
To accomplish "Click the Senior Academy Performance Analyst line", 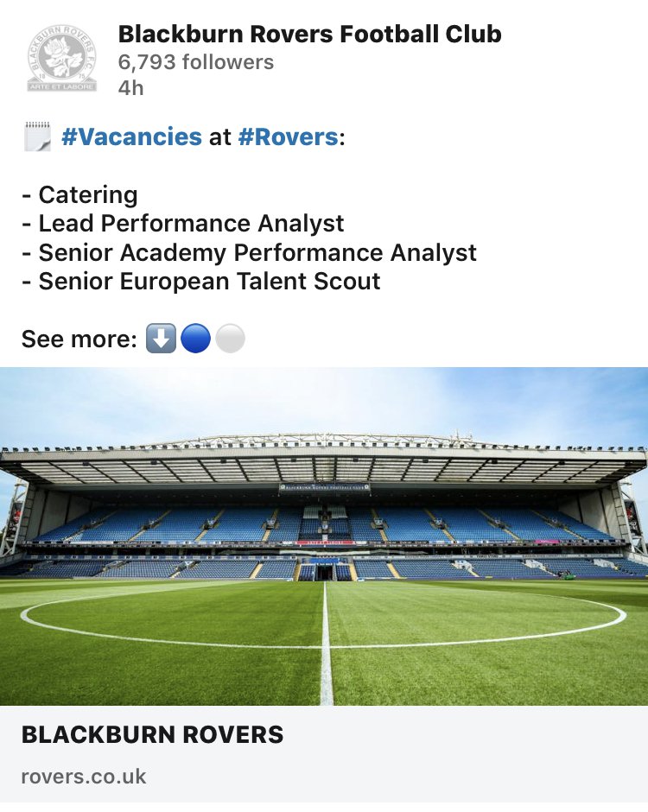I will pyautogui.click(x=249, y=252).
